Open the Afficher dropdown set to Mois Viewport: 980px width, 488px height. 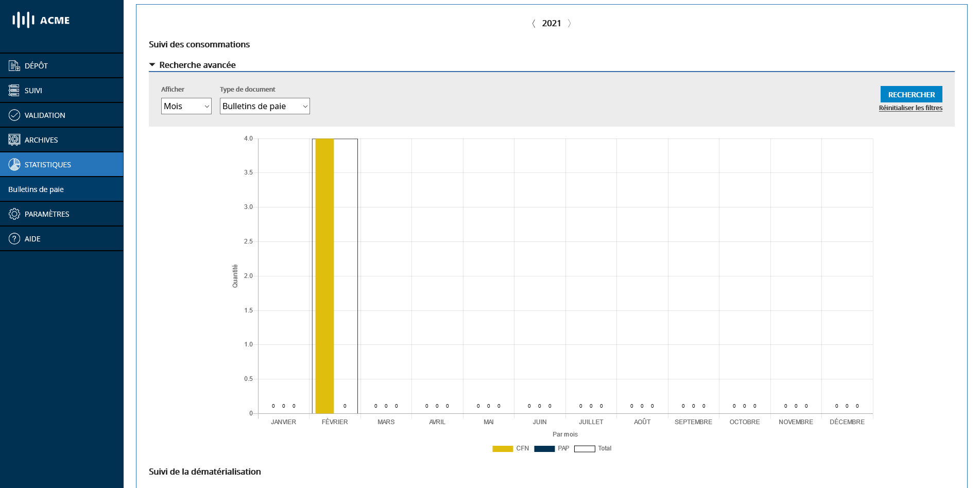tap(186, 106)
